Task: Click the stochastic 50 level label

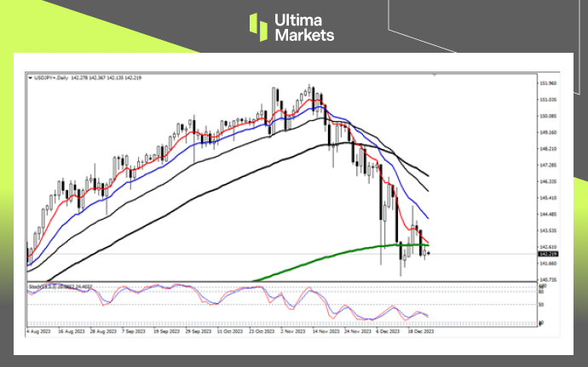Action: click(542, 304)
